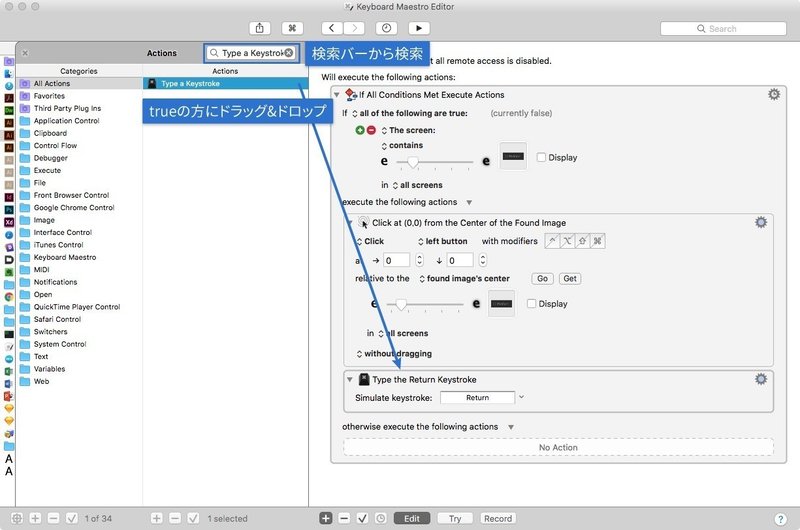Viewport: 800px width, 530px height.
Task: Go back with the left arrow toolbar button
Action: [x=332, y=28]
